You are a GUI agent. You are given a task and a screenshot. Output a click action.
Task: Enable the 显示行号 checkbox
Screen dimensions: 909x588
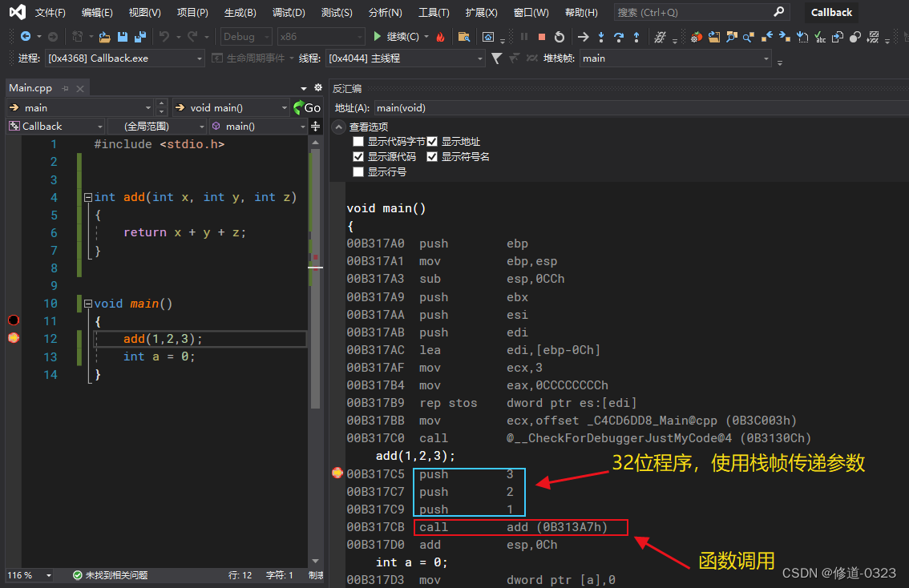(358, 171)
